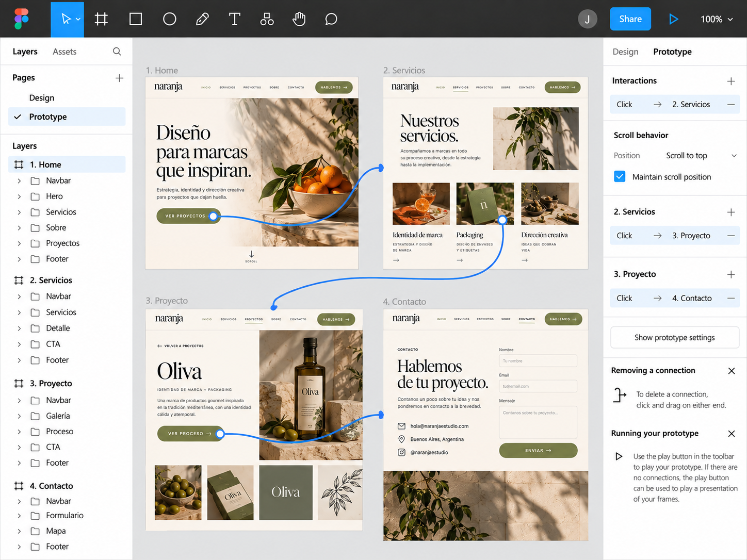Expand the Formulario layer group
This screenshot has height=560, width=747.
(x=19, y=516)
